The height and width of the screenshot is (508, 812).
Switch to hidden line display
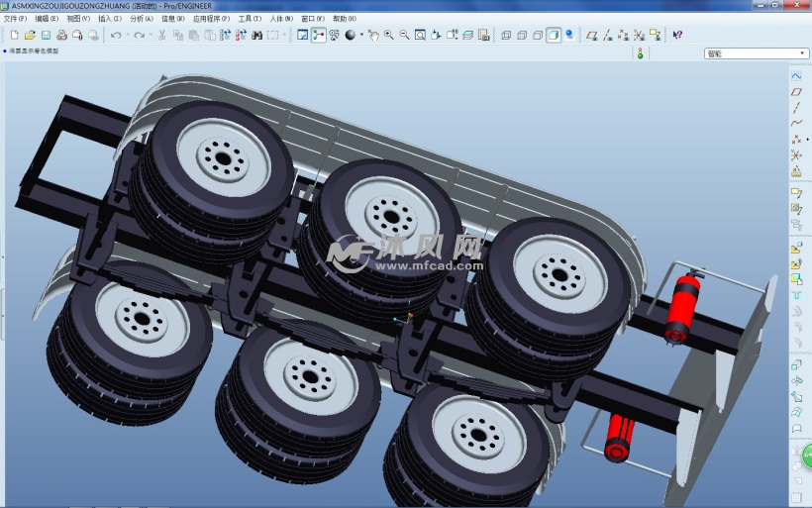pyautogui.click(x=522, y=35)
